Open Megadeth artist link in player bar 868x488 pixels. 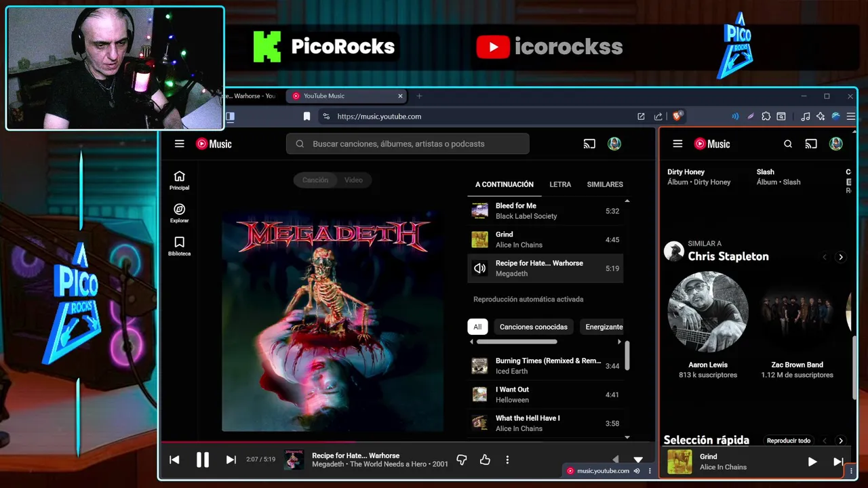(328, 464)
